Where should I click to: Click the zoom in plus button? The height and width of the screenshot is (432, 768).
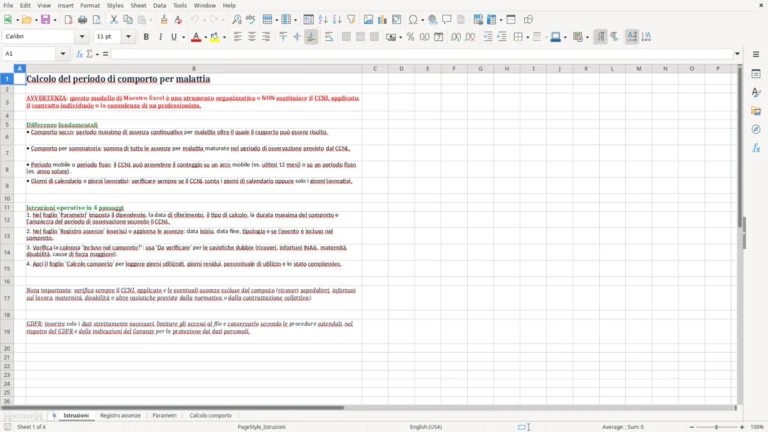pyautogui.click(x=742, y=427)
